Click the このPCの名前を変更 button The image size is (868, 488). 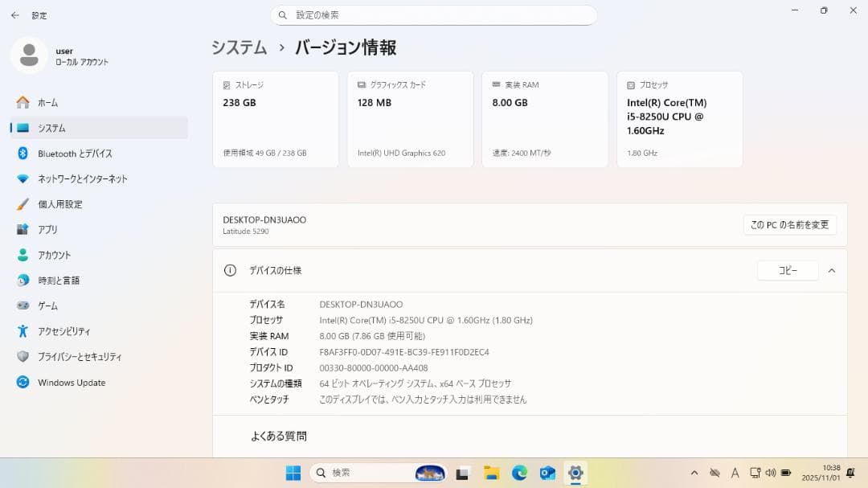(x=788, y=224)
